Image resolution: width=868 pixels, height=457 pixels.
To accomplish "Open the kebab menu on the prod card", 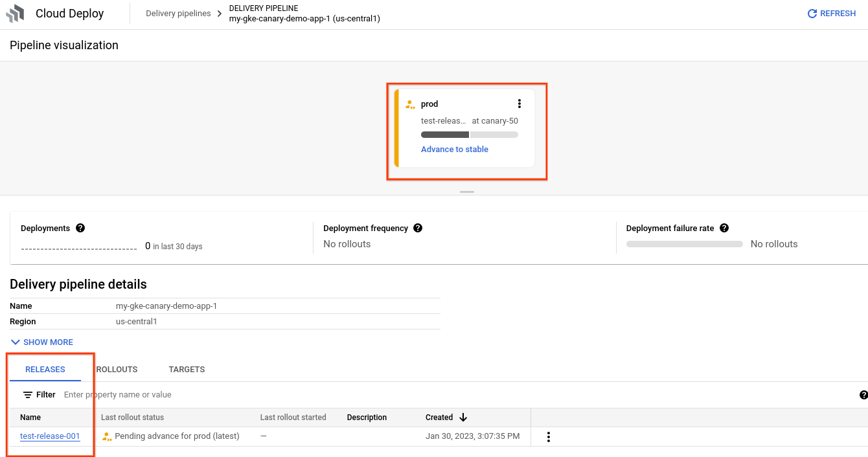I will tap(519, 103).
